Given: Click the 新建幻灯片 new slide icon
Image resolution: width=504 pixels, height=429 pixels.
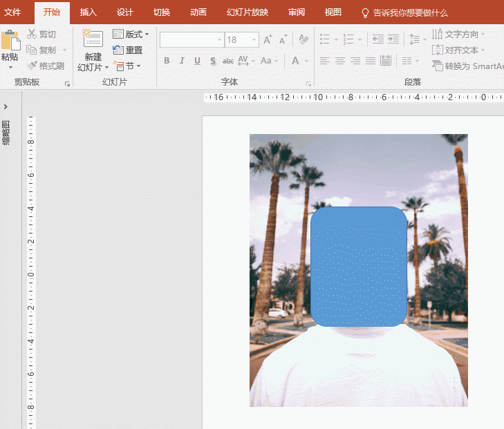Looking at the screenshot, I should tap(93, 39).
